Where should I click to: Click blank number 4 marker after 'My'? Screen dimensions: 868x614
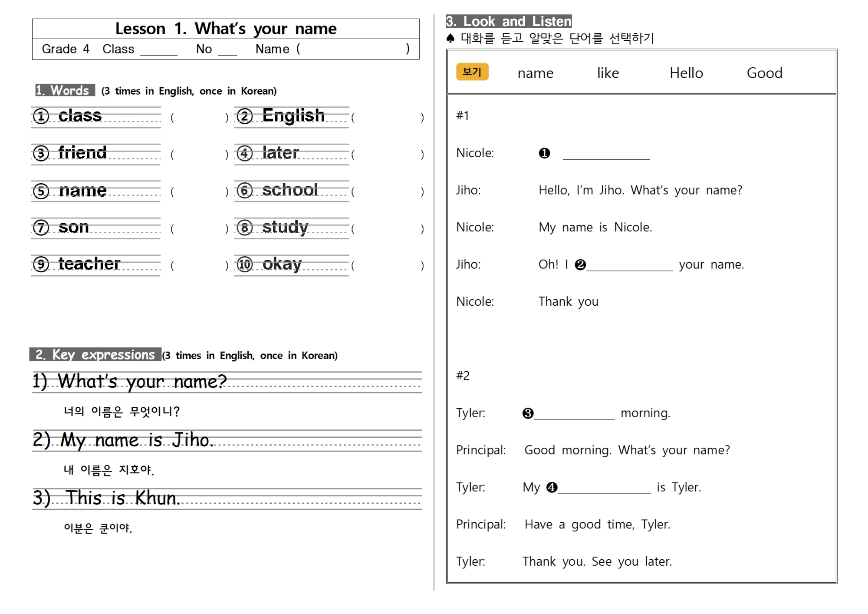point(552,487)
